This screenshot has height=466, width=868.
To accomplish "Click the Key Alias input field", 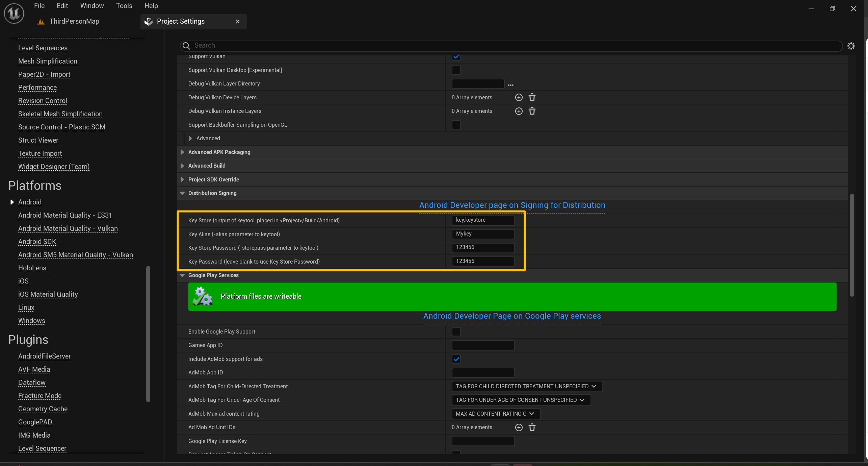I will [483, 234].
